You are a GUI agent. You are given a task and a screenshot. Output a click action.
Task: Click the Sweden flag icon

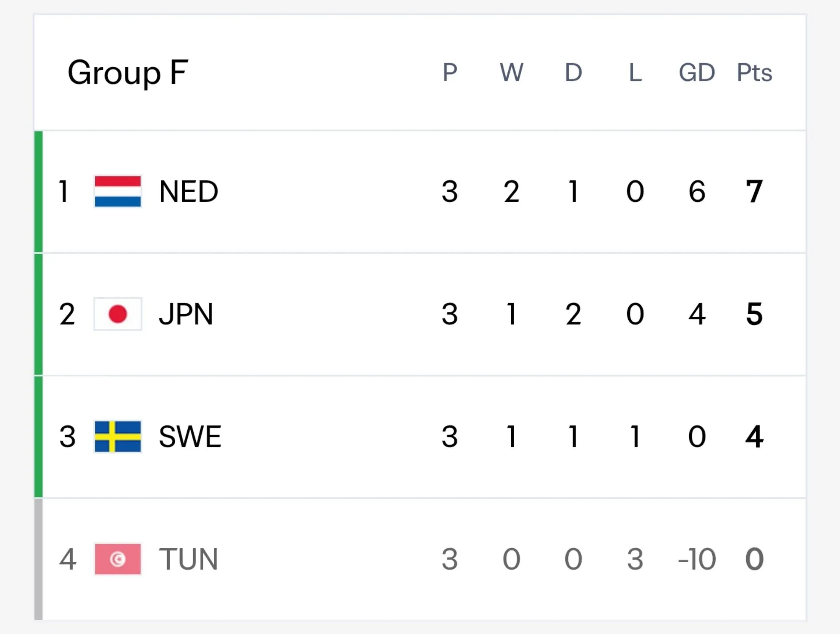[118, 437]
